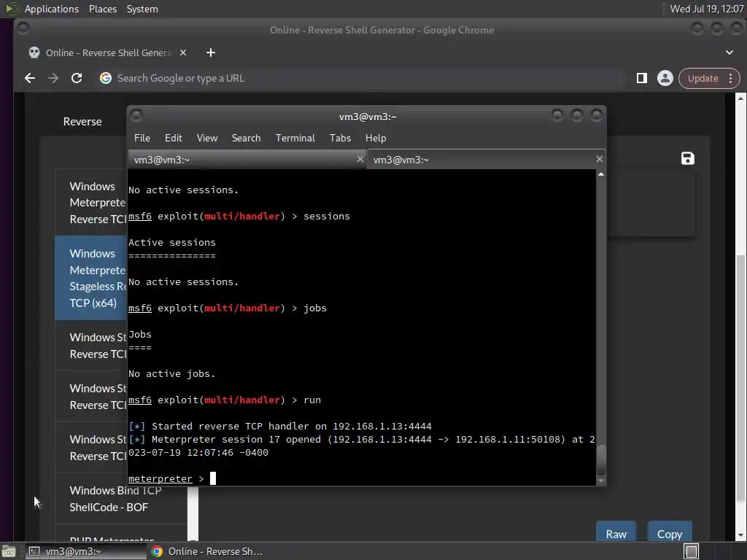Click the Chrome window menu button
This screenshot has height=560, width=747.
tap(23, 28)
